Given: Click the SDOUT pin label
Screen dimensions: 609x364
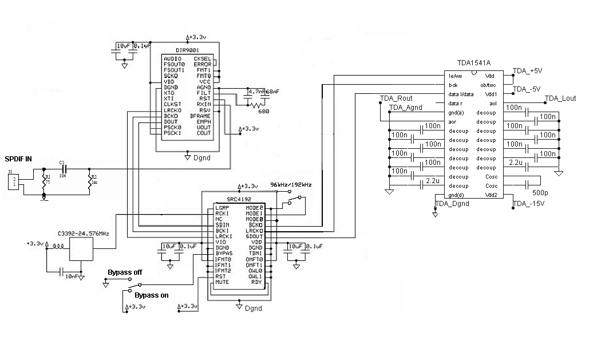Looking at the screenshot, I should pyautogui.click(x=254, y=236).
